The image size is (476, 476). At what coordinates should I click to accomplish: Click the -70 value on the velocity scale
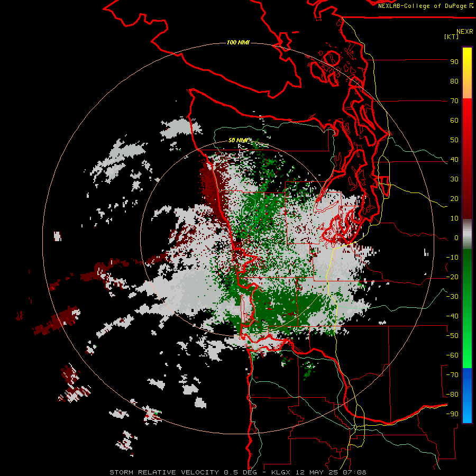pos(452,375)
